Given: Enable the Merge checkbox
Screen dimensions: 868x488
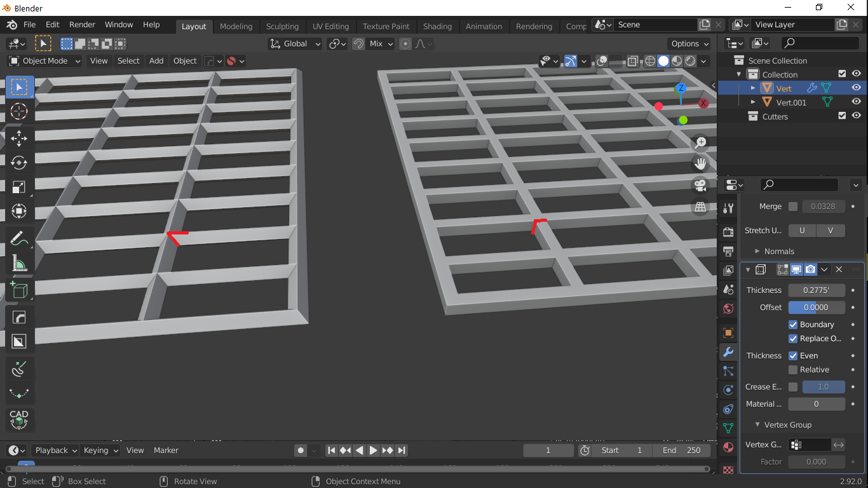Looking at the screenshot, I should point(793,207).
